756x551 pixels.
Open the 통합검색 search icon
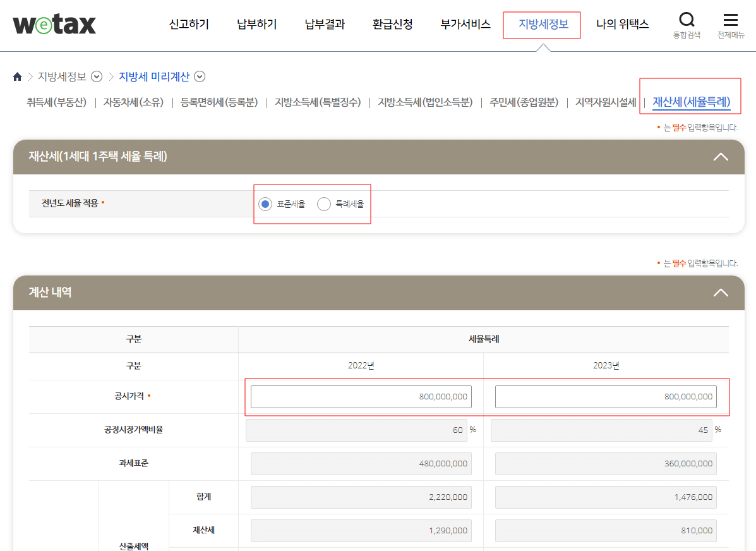tap(687, 25)
